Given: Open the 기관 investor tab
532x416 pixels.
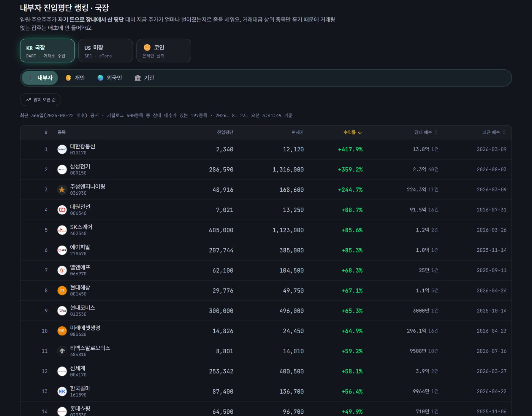Looking at the screenshot, I should click(144, 78).
